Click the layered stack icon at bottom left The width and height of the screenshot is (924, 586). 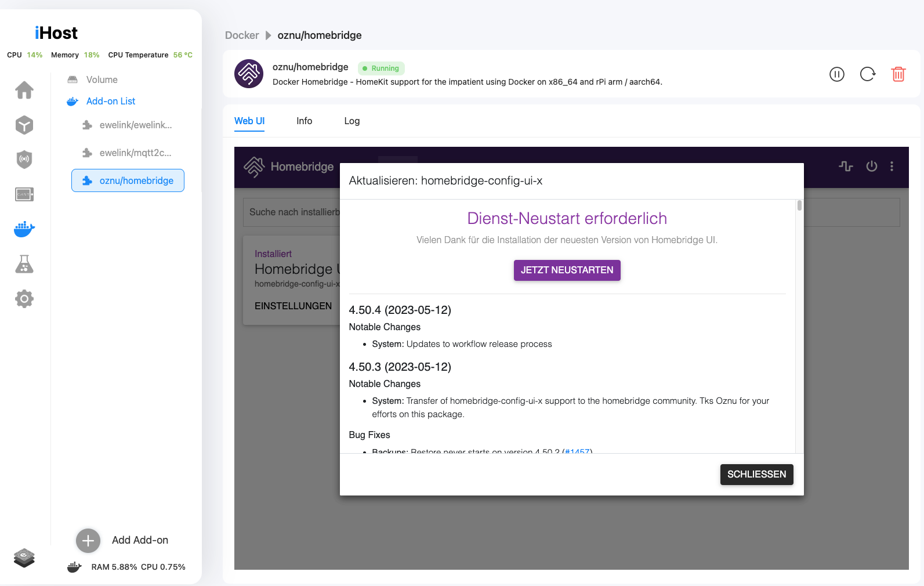tap(24, 558)
